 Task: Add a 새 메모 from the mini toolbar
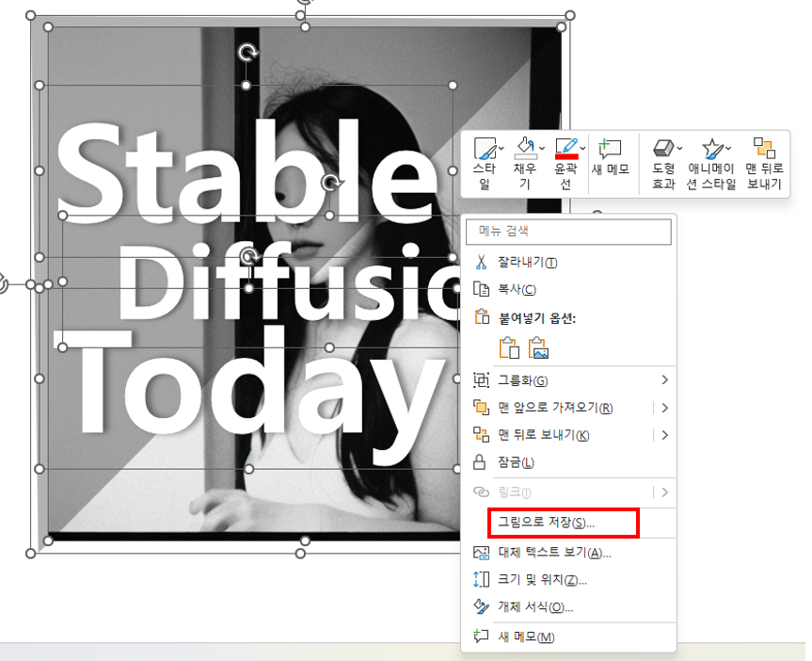[x=610, y=158]
